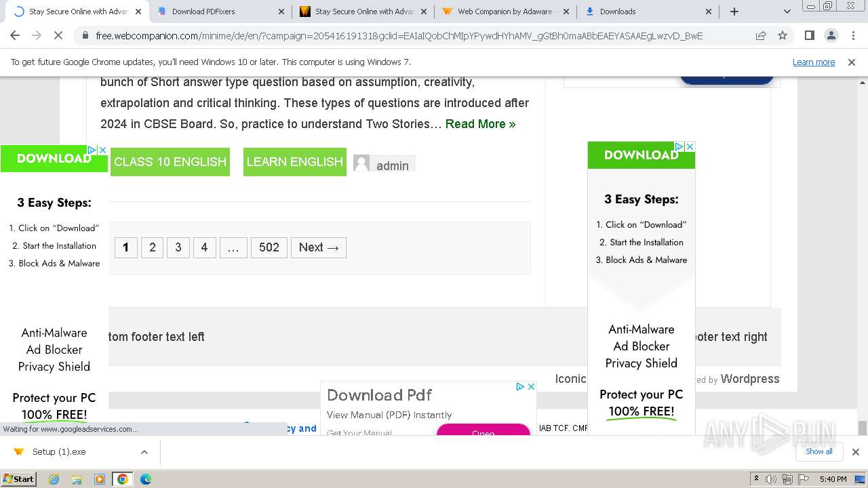This screenshot has height=488, width=868.
Task: Switch to the Download PDFixers tab
Action: (x=221, y=12)
